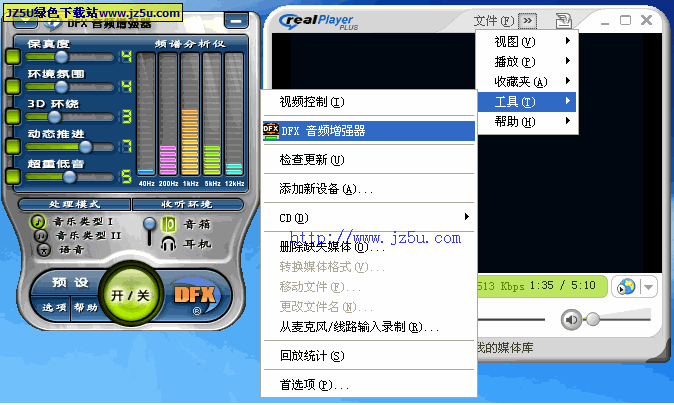Open dropdown arrow beside globe icon
Screen dimensions: 674x405
649,287
